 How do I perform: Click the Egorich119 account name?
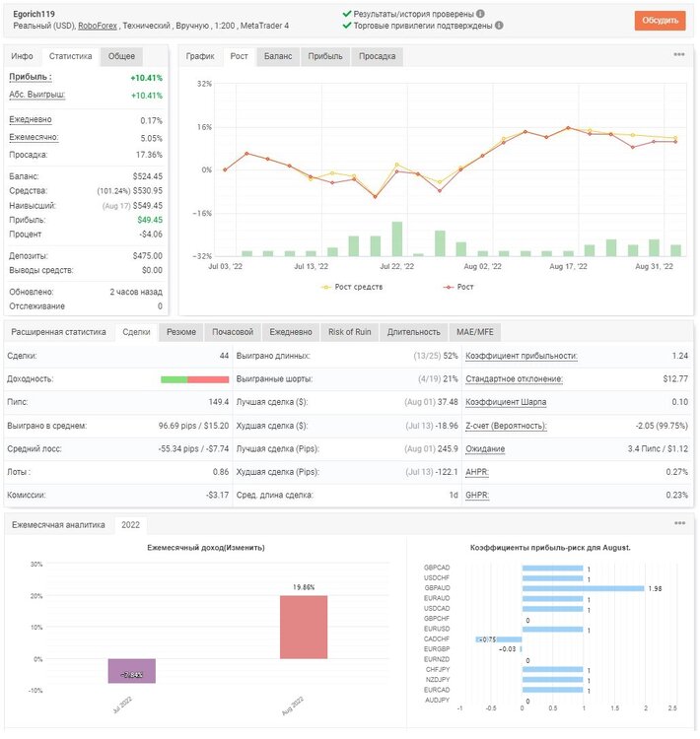(34, 14)
